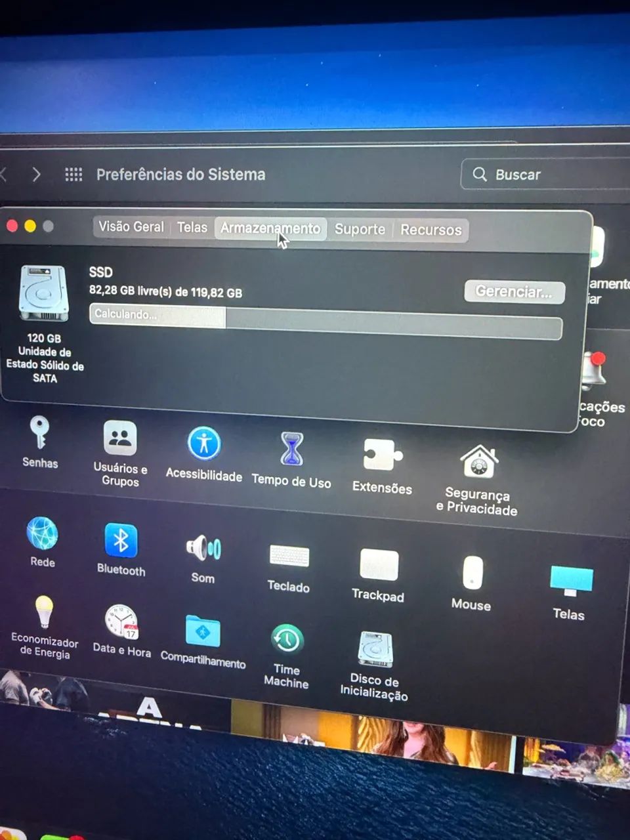The width and height of the screenshot is (630, 840).
Task: Open Teclado keyboard preferences
Action: (x=289, y=568)
